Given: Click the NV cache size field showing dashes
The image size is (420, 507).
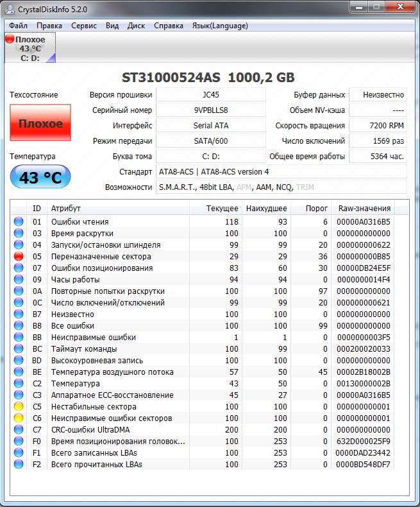Looking at the screenshot, I should click(378, 110).
